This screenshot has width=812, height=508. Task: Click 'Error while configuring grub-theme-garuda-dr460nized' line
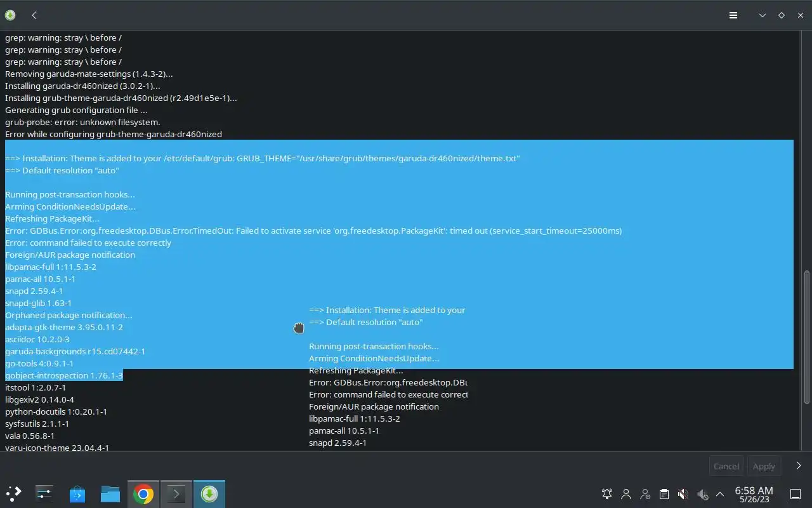[114, 134]
